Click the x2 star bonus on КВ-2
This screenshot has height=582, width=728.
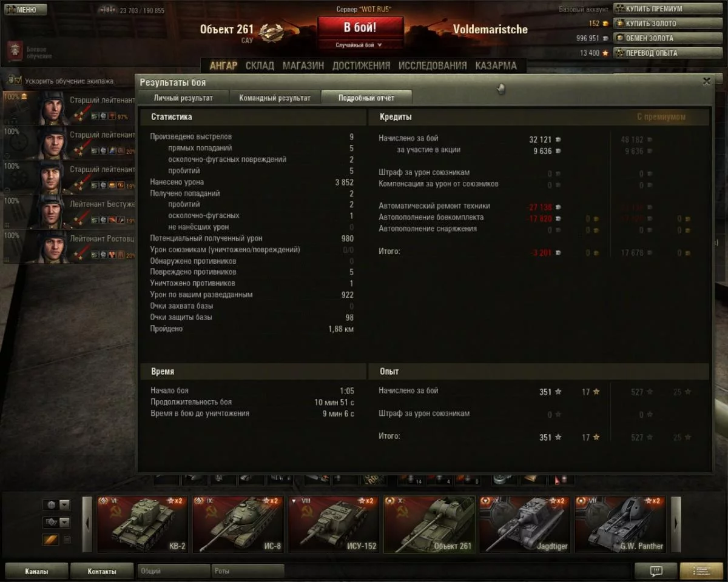pyautogui.click(x=174, y=501)
